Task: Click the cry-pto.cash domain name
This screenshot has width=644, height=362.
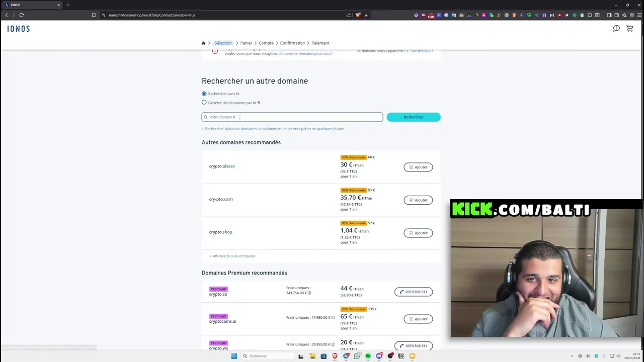Action: pos(221,199)
